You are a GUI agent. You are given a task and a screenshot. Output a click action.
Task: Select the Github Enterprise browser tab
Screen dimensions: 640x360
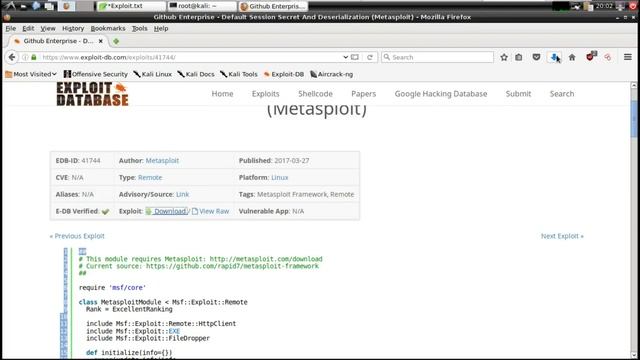pos(57,41)
